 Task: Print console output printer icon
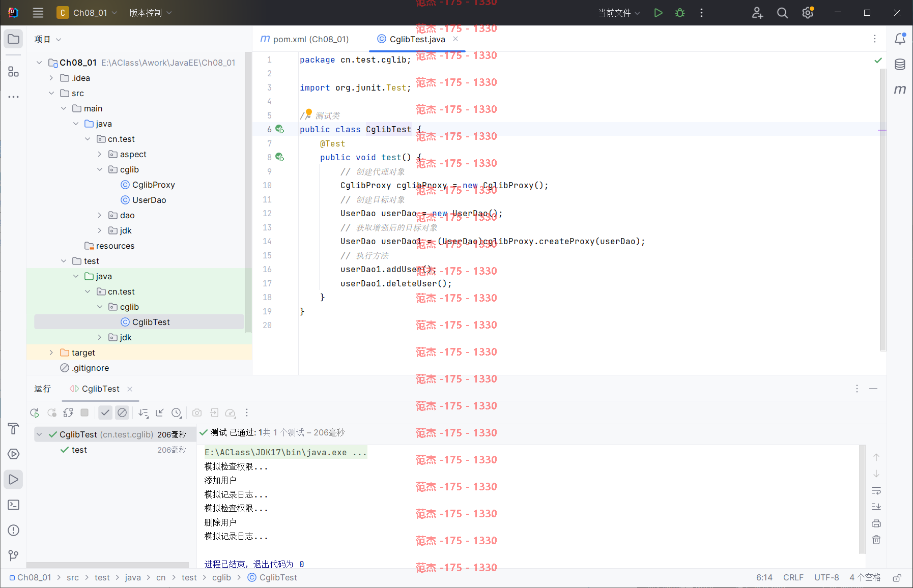(876, 523)
